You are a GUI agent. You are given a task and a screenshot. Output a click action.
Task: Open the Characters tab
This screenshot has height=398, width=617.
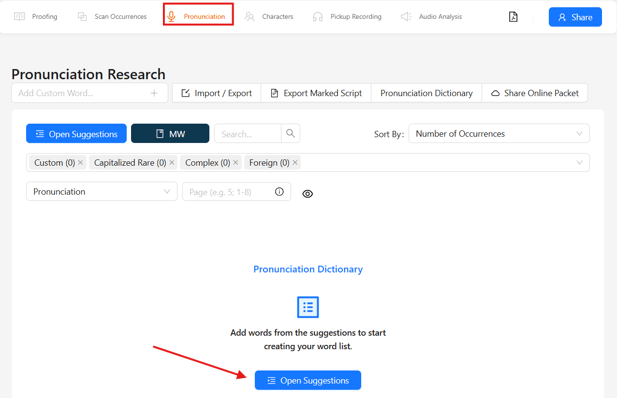269,17
